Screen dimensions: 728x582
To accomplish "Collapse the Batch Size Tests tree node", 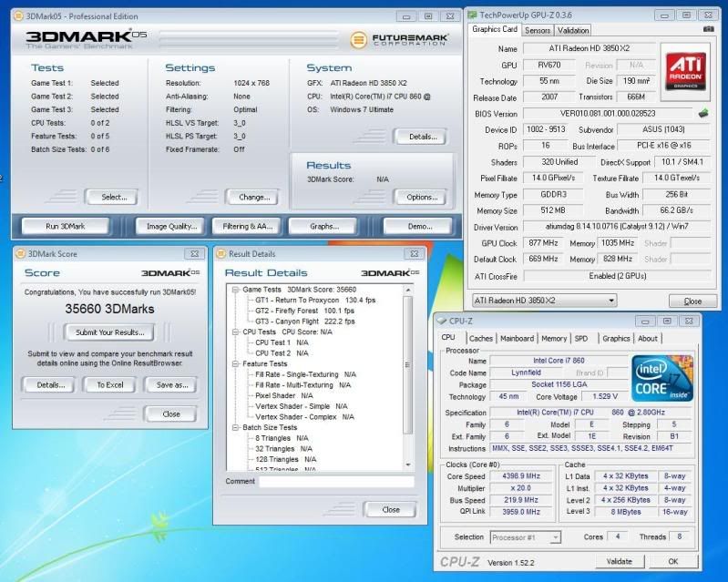I will click(235, 427).
